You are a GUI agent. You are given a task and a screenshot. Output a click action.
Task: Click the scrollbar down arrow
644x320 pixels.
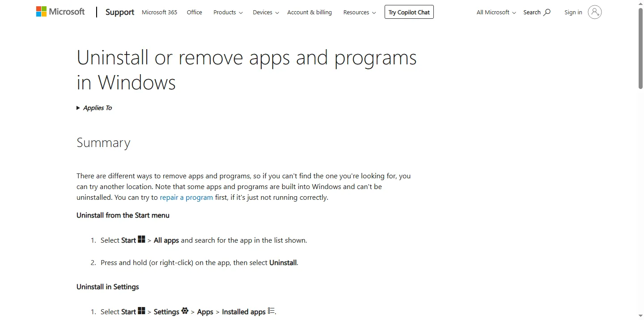coord(640,316)
